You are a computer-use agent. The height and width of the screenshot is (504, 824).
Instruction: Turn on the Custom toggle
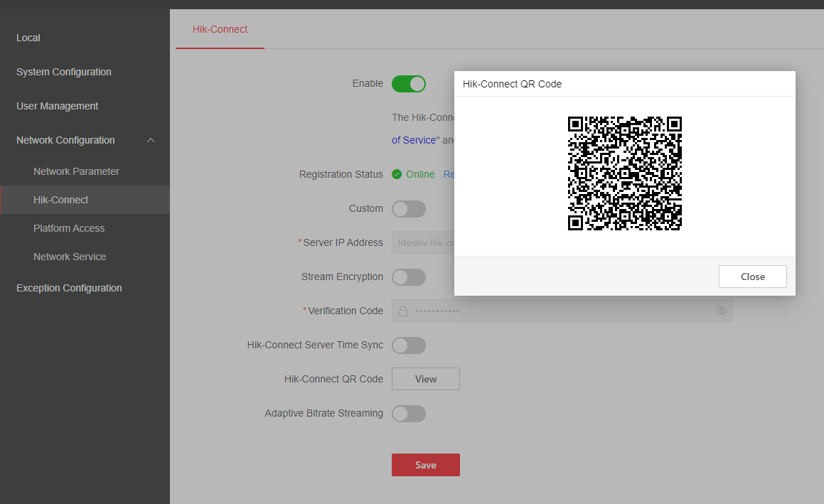(x=409, y=209)
